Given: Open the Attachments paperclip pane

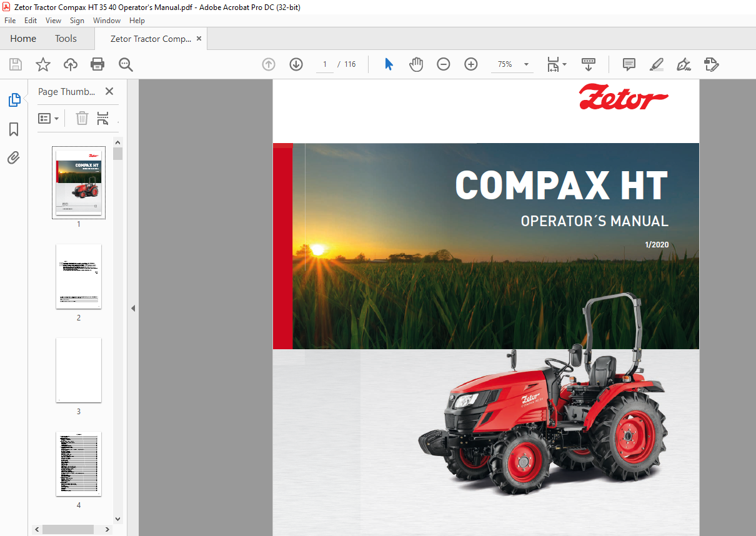Looking at the screenshot, I should pyautogui.click(x=14, y=158).
